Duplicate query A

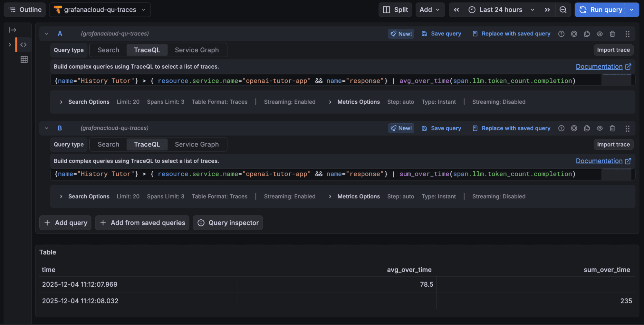pyautogui.click(x=587, y=34)
